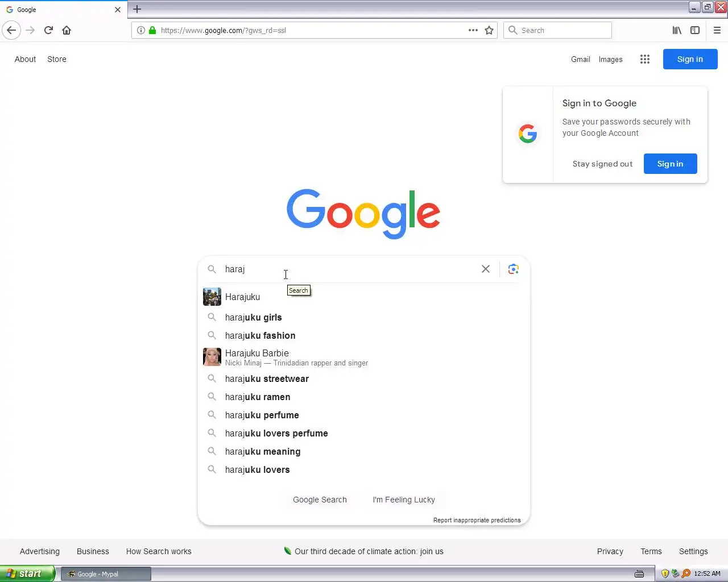Click the browser toolbar Search box
The image size is (728, 582).
pyautogui.click(x=557, y=30)
